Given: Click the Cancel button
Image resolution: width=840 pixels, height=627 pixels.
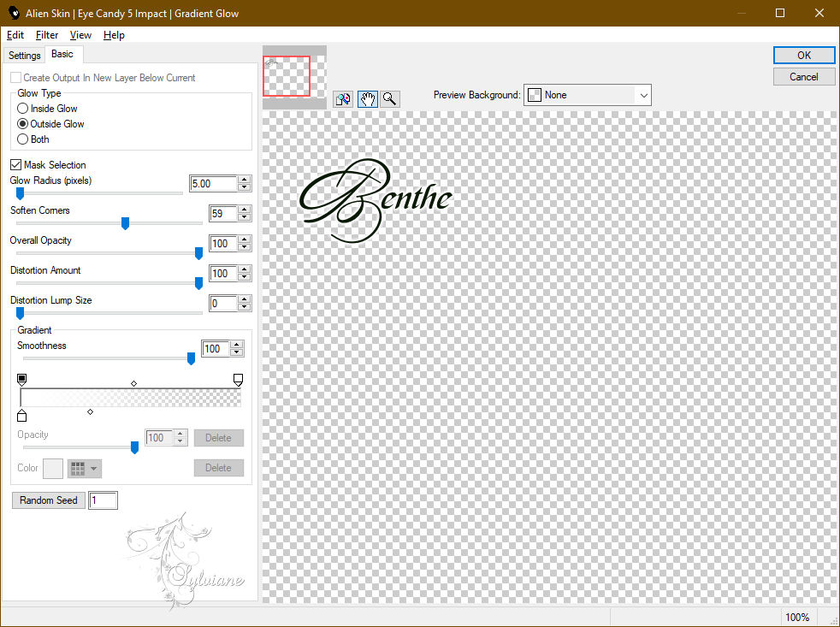Looking at the screenshot, I should [803, 77].
